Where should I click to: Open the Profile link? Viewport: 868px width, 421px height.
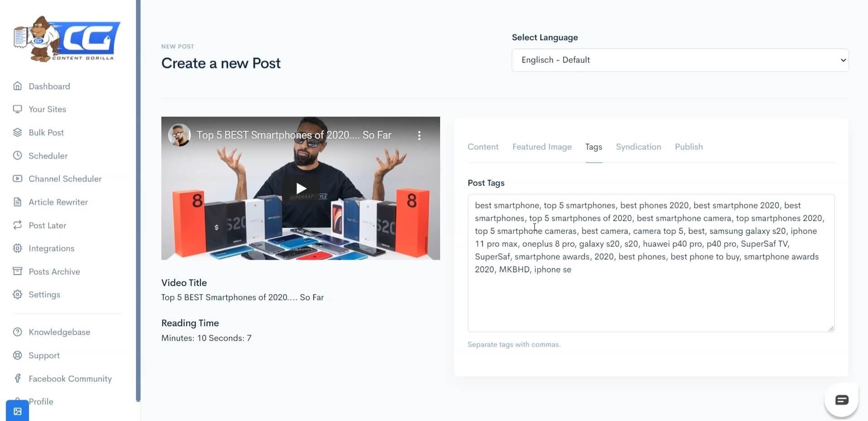[x=41, y=402]
